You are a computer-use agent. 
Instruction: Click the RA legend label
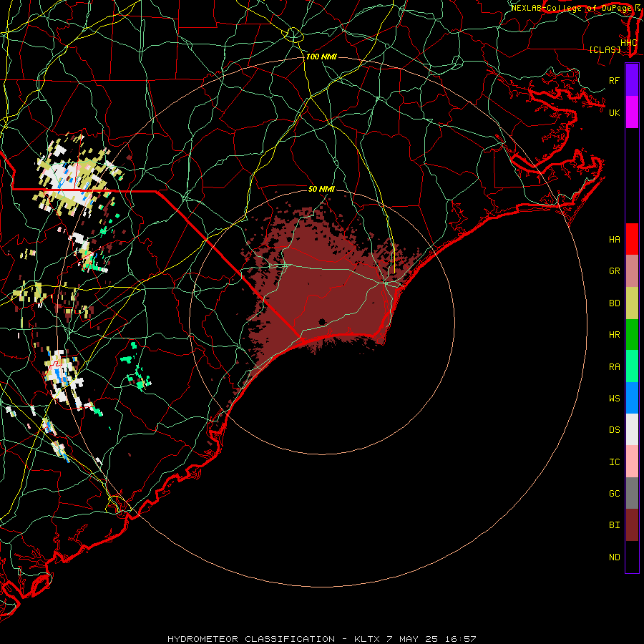coord(614,367)
